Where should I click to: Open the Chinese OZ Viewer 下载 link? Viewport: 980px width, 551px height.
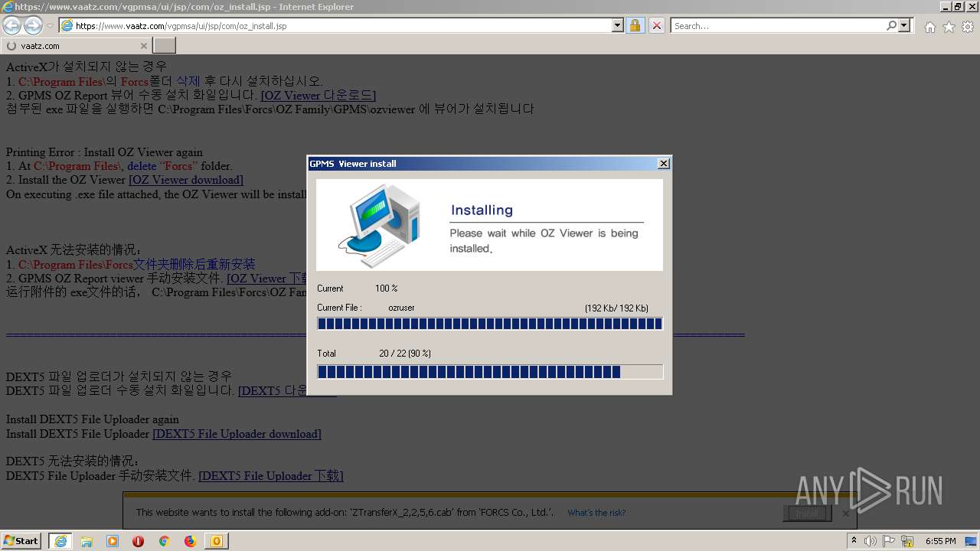click(x=268, y=279)
